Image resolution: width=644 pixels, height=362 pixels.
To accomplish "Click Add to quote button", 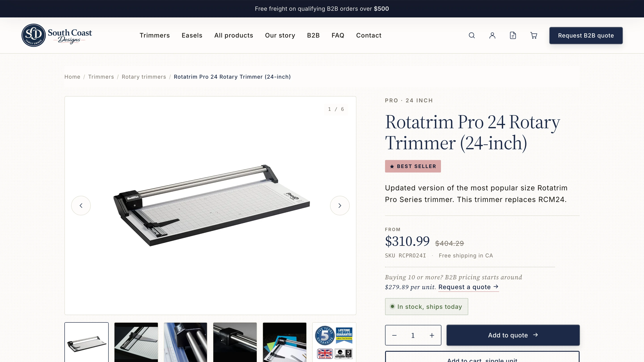I will point(513,335).
